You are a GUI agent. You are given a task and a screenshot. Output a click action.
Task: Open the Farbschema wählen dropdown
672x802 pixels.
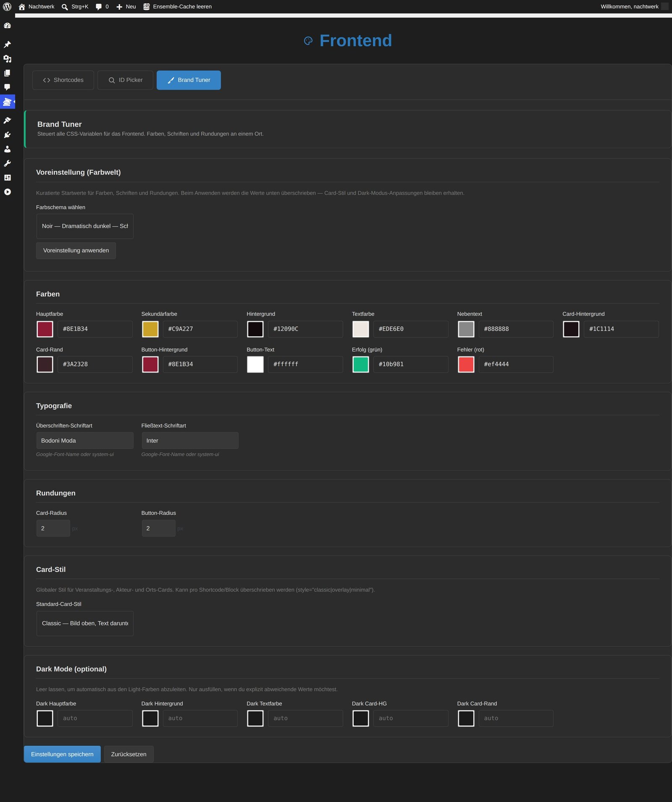click(85, 226)
